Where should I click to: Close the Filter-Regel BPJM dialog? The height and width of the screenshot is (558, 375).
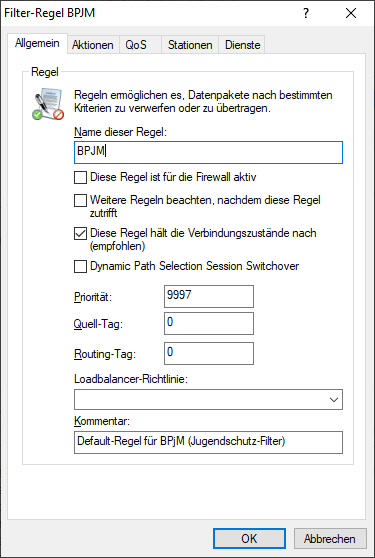coord(351,14)
